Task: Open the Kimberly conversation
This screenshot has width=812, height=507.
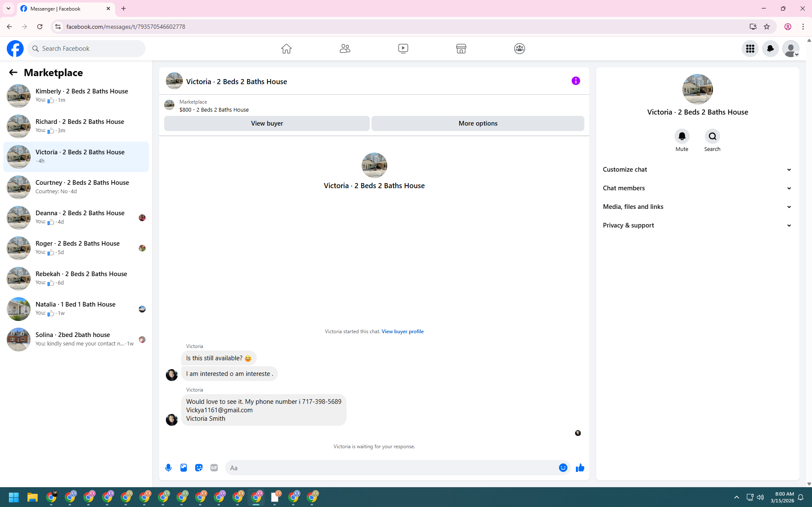Action: 76,96
